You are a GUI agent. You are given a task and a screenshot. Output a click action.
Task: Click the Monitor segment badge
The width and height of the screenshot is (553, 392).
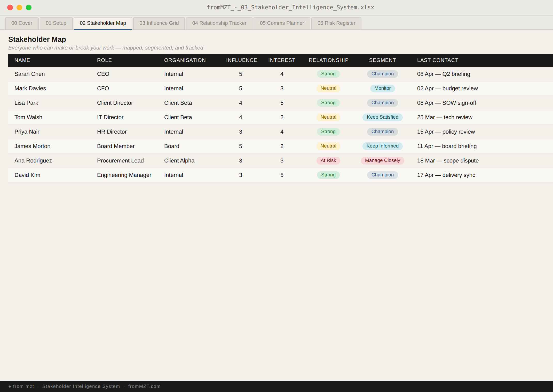point(383,88)
